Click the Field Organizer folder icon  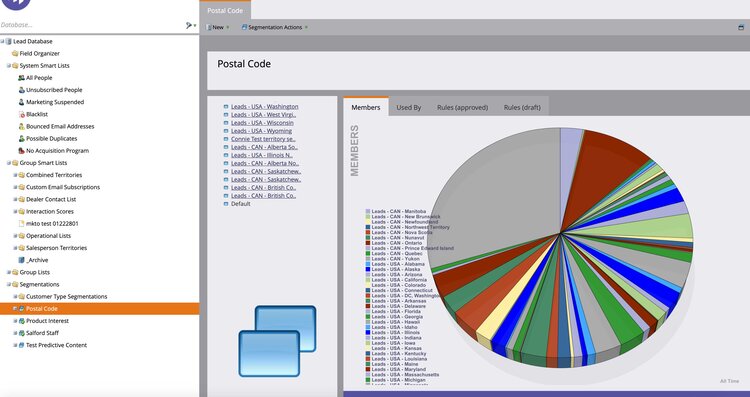pos(15,54)
